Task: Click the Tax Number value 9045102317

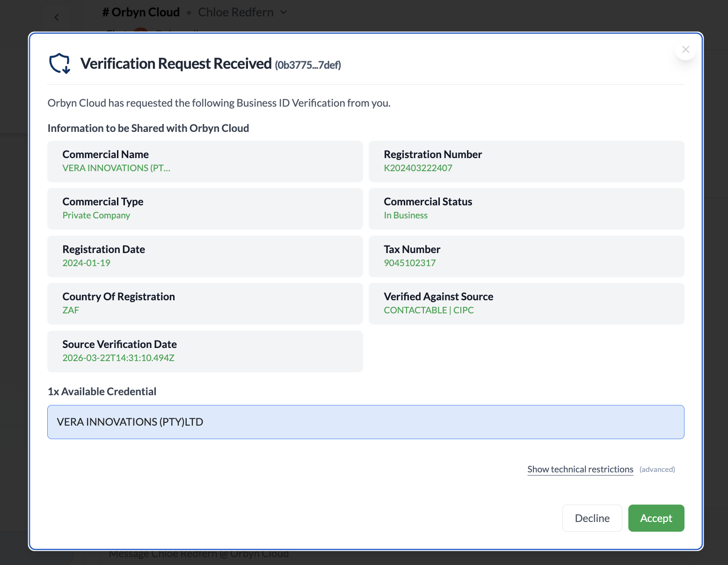Action: click(409, 263)
